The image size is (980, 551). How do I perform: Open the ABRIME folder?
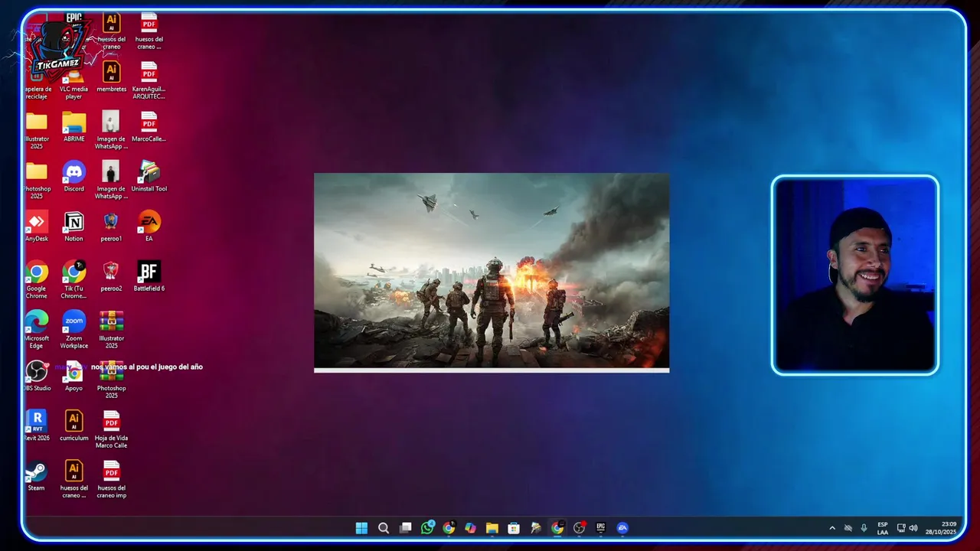73,127
